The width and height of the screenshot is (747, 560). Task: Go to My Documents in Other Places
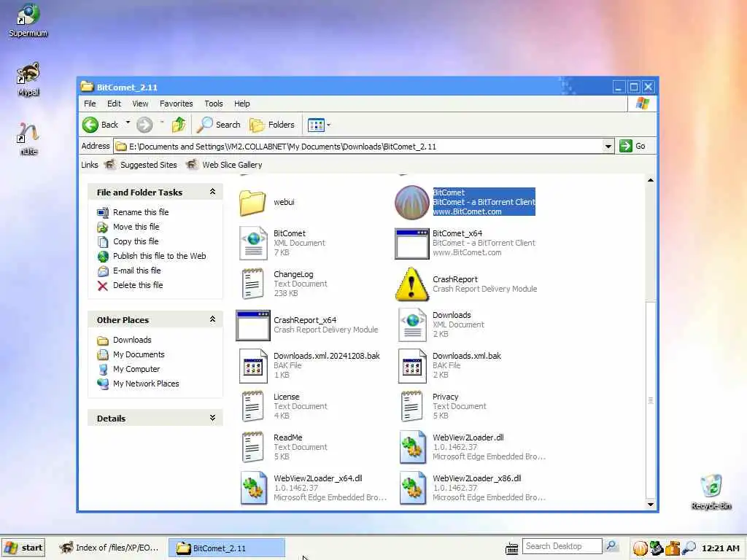click(131, 355)
